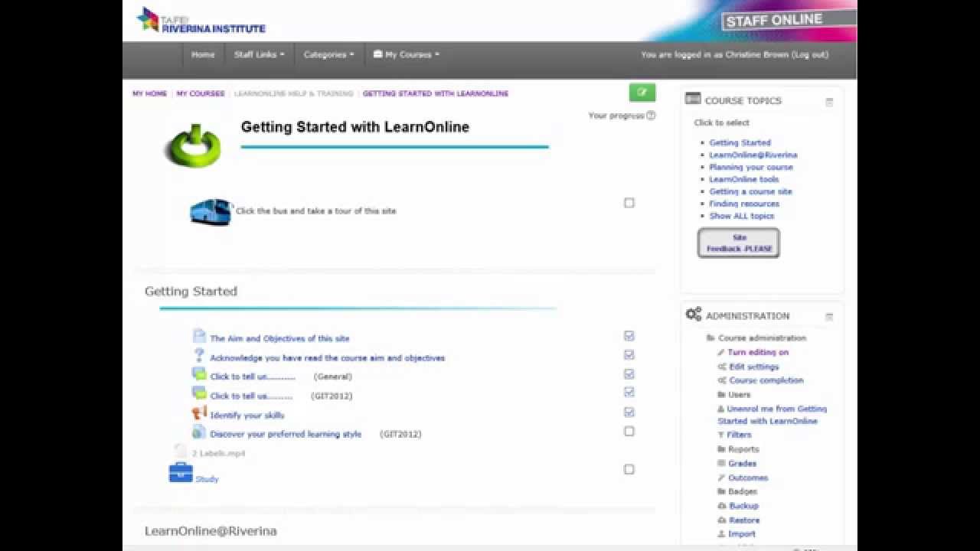This screenshot has height=551, width=980.
Task: Click the Identify your skills activity icon
Action: pos(199,413)
